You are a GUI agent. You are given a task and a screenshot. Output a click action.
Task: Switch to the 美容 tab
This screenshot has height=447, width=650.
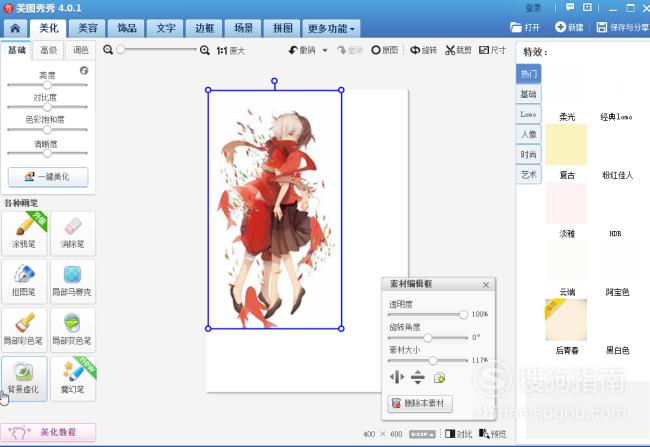[x=87, y=28]
